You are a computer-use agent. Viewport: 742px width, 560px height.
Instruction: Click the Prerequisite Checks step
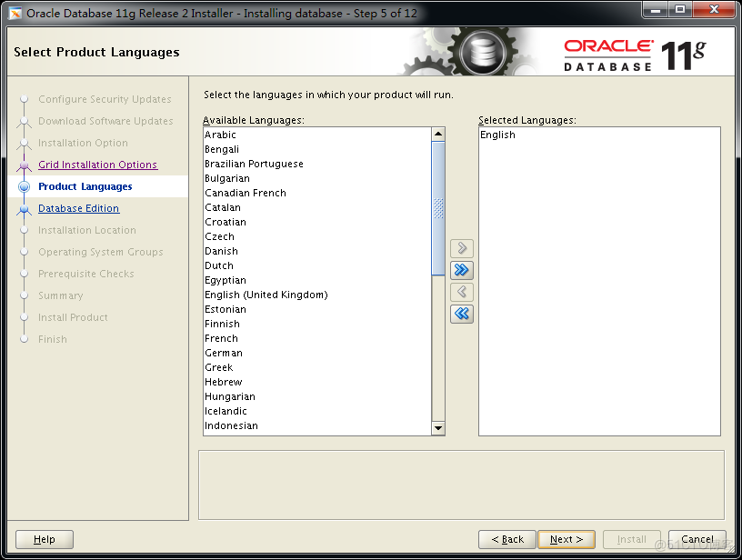coord(86,274)
